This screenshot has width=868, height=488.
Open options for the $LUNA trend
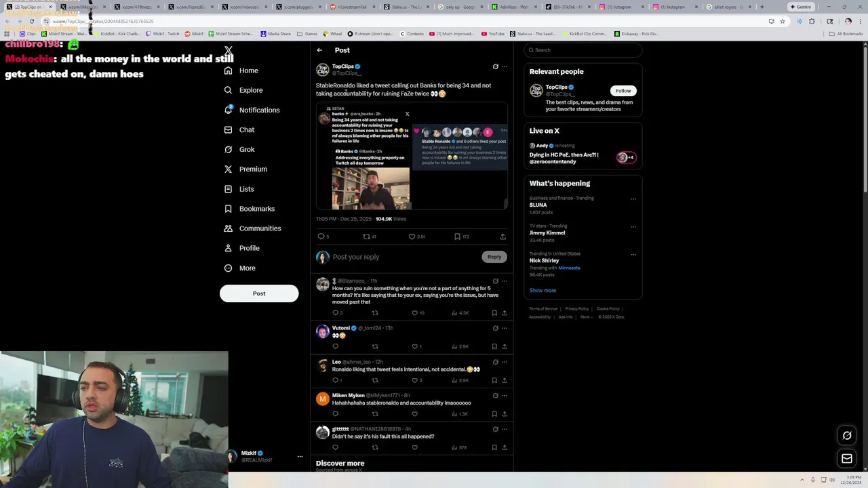point(633,199)
